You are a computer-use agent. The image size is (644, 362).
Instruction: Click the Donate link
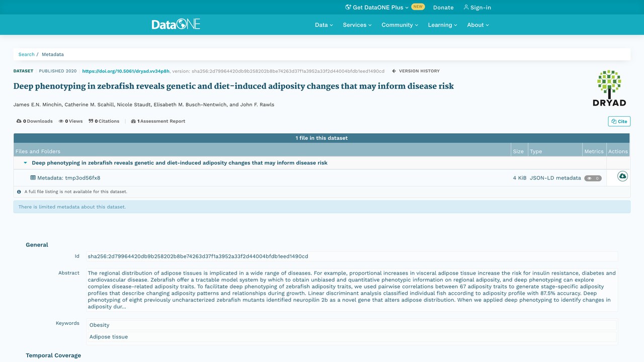click(x=443, y=8)
